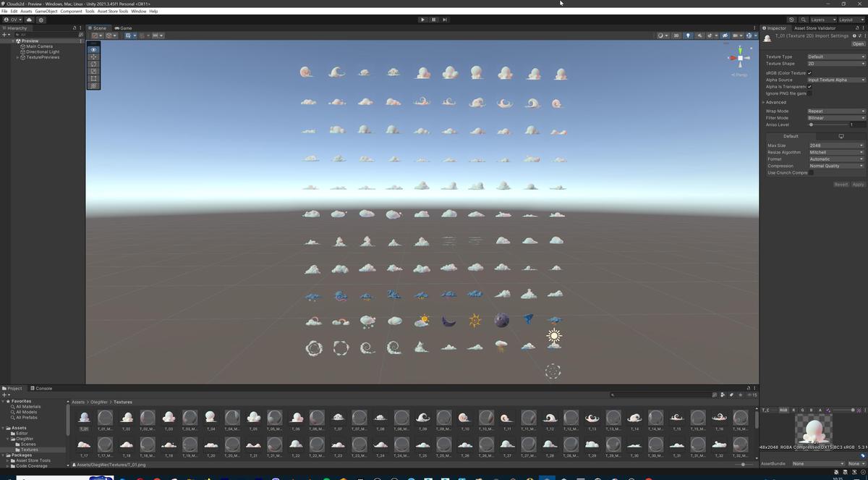Open the Texture Type dropdown

pyautogui.click(x=835, y=56)
